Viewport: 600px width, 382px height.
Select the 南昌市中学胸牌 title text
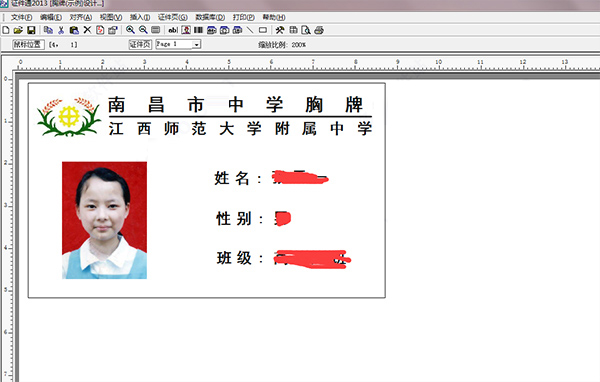235,104
